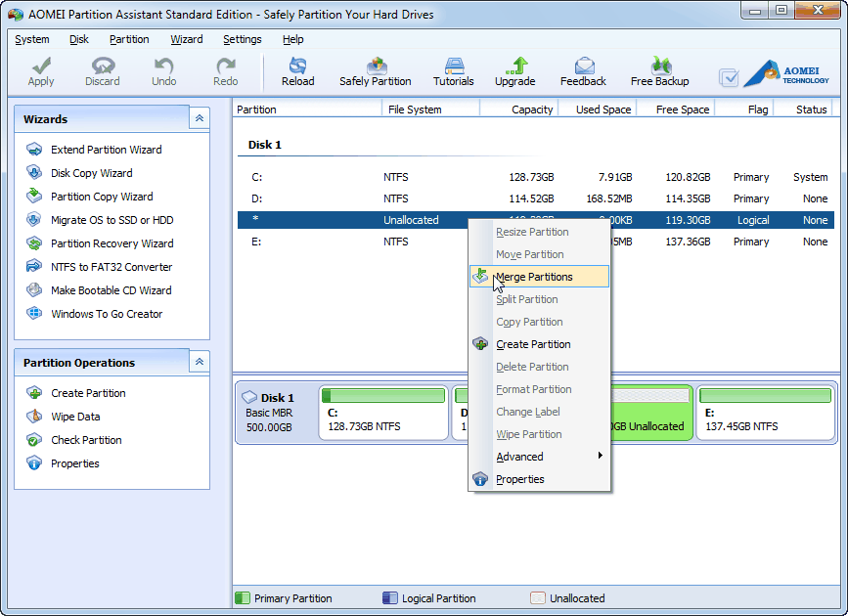
Task: Redo an operation
Action: [x=224, y=71]
